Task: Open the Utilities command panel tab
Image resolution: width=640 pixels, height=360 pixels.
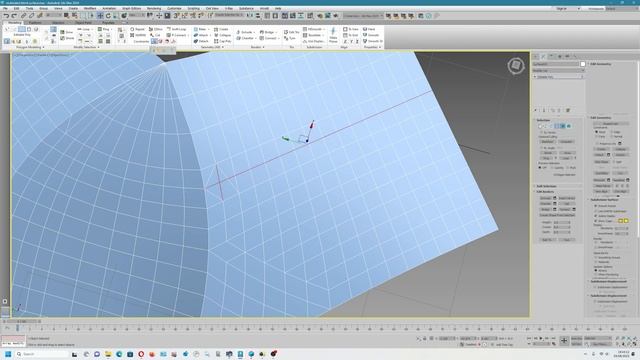Action: click(x=575, y=56)
